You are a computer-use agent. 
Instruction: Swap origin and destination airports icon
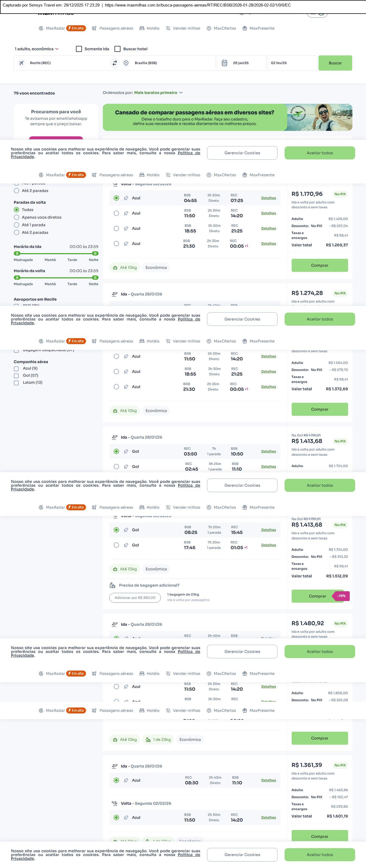coord(115,63)
